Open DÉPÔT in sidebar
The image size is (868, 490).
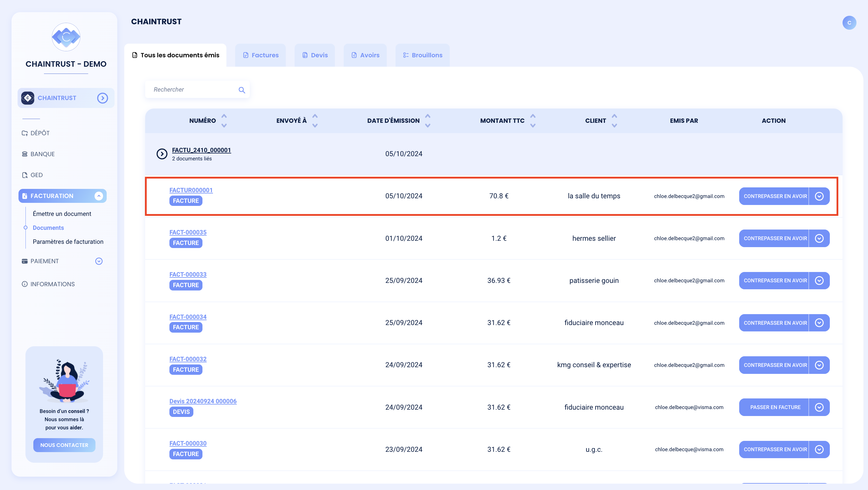pyautogui.click(x=36, y=133)
